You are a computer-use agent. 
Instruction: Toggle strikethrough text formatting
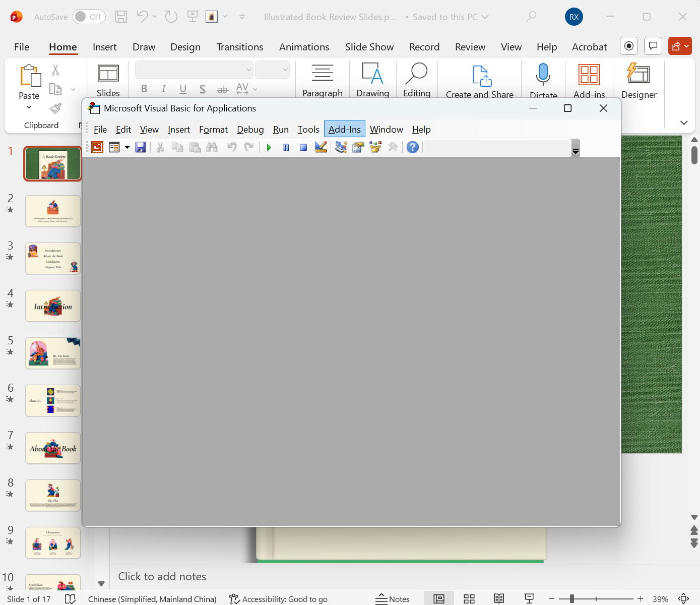222,89
